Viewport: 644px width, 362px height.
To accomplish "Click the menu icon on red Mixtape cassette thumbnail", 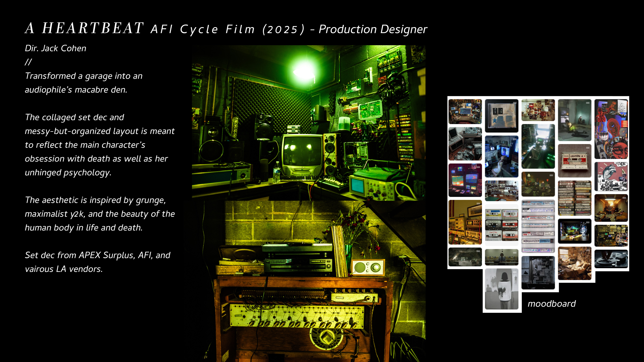I will coord(587,148).
